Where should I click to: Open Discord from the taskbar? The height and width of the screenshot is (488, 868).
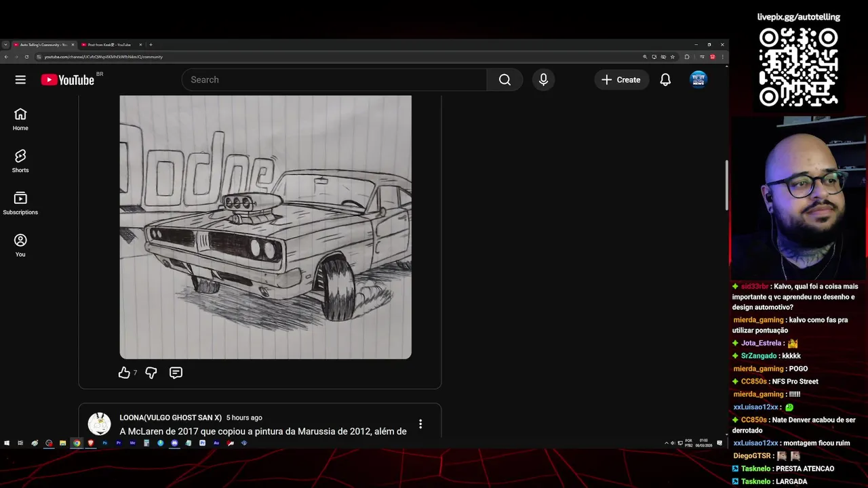tap(174, 443)
